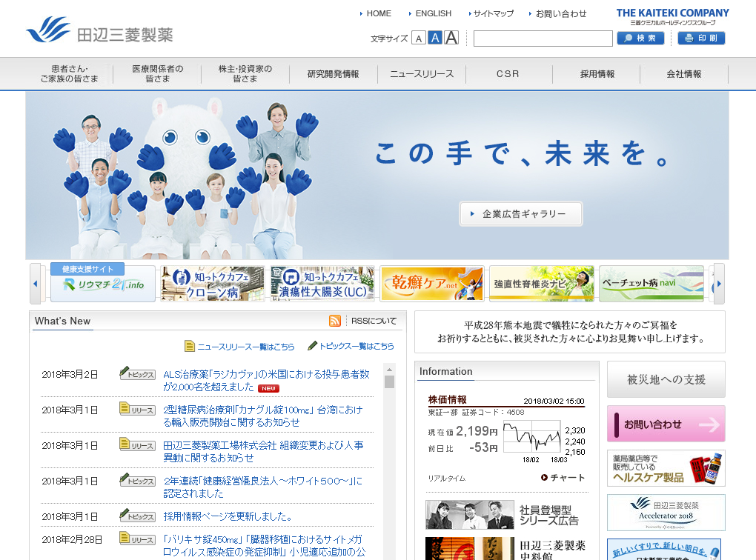The width and height of the screenshot is (756, 560).
Task: Open 医療関係者の皆さま menu
Action: click(158, 74)
